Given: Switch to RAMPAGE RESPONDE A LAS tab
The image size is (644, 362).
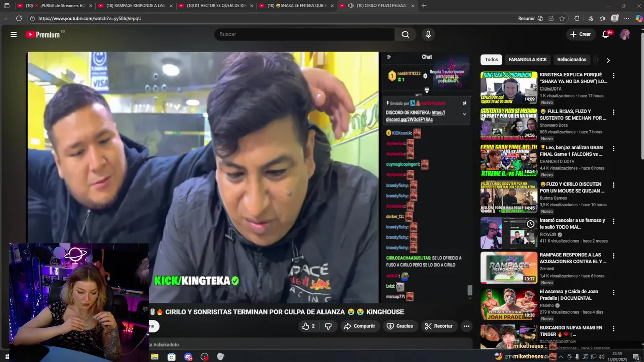Looking at the screenshot, I should pos(135,6).
